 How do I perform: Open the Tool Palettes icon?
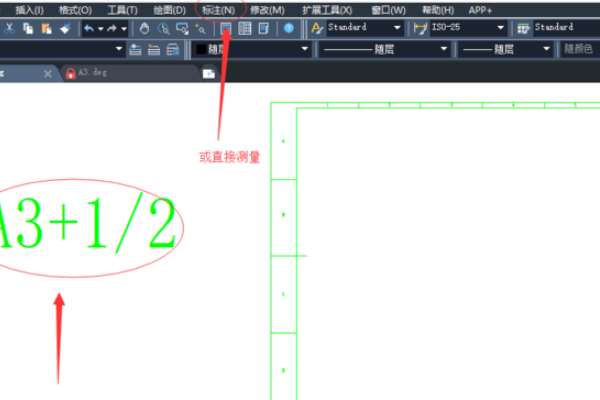(264, 28)
